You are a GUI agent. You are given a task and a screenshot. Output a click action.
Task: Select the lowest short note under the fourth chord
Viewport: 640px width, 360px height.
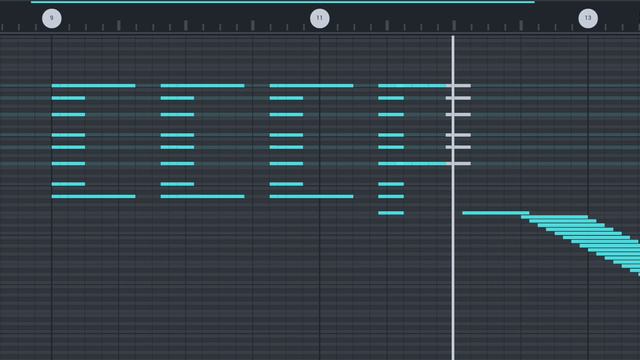(x=391, y=213)
